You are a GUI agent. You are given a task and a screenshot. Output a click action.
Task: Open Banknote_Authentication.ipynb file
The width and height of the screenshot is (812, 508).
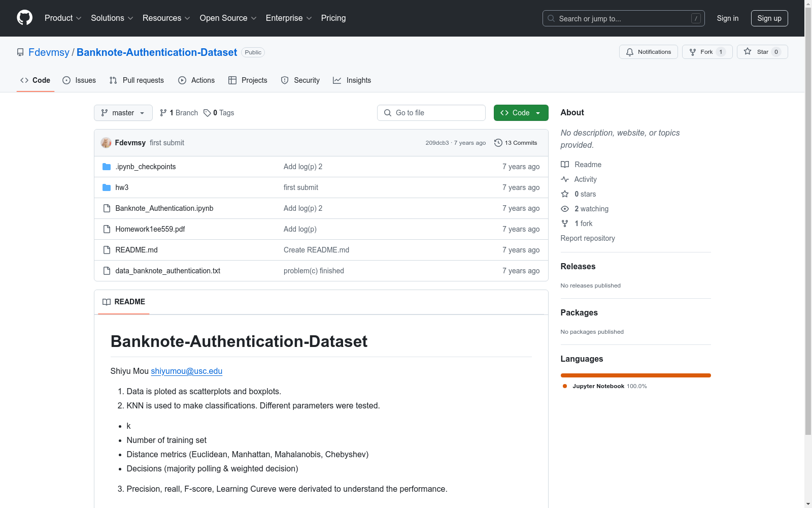tap(164, 208)
